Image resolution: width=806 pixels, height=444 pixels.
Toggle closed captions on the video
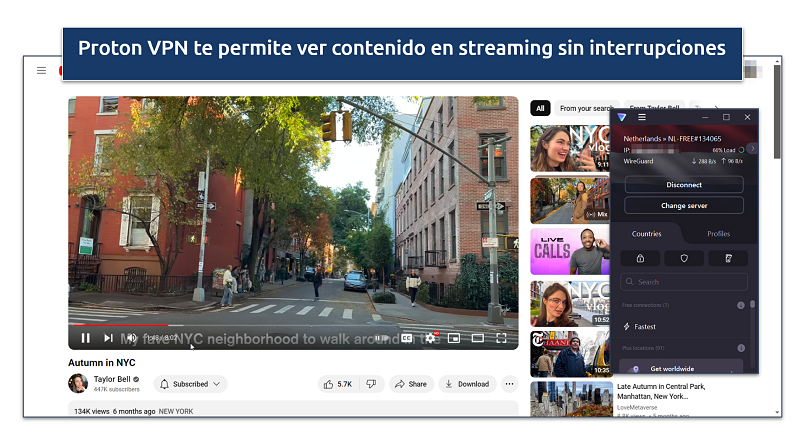[x=407, y=338]
